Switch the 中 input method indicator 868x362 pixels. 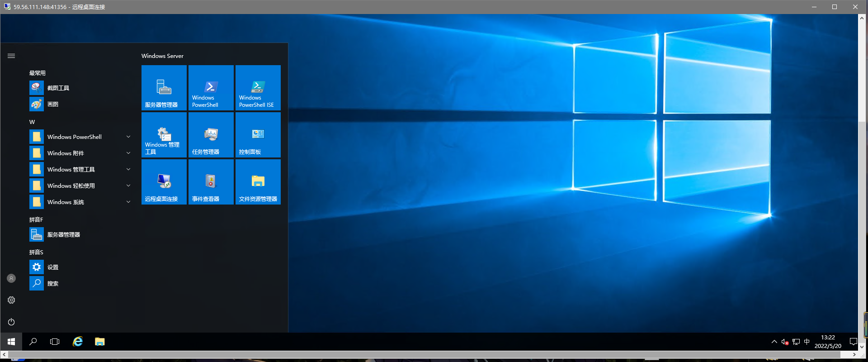click(807, 342)
